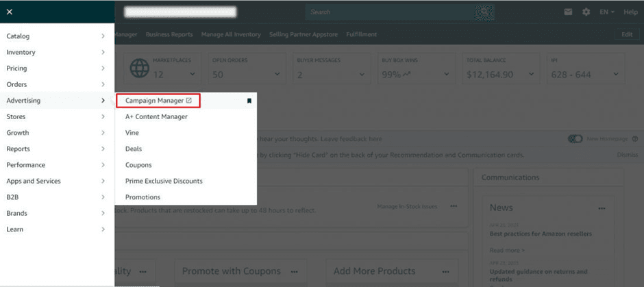644x287 pixels.
Task: Click the Help link
Action: (x=630, y=12)
